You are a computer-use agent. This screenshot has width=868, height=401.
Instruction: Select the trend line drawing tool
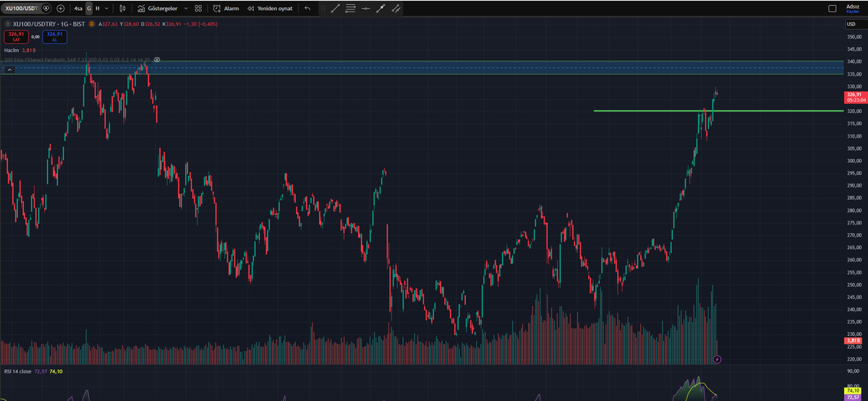[335, 8]
